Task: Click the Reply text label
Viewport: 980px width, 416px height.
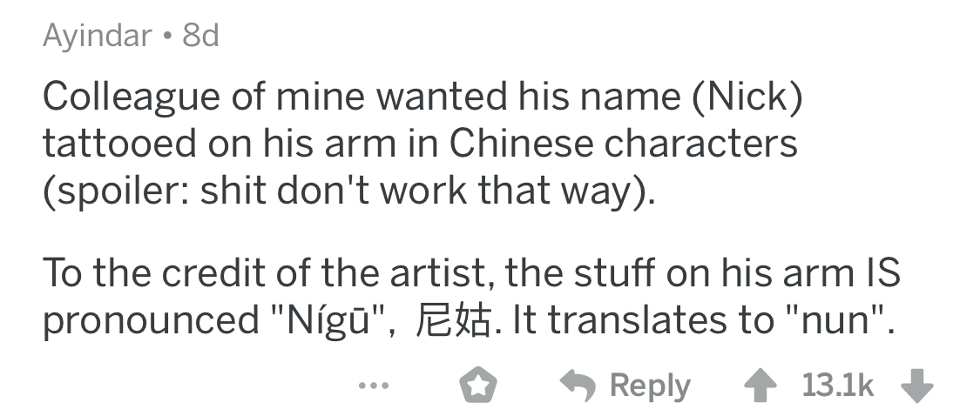Action: pos(652,386)
